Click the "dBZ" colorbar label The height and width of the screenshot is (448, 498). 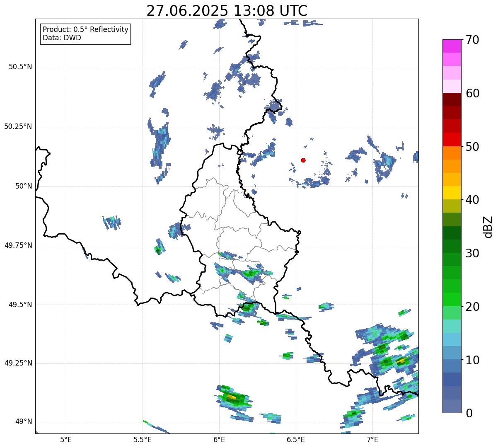pos(488,227)
